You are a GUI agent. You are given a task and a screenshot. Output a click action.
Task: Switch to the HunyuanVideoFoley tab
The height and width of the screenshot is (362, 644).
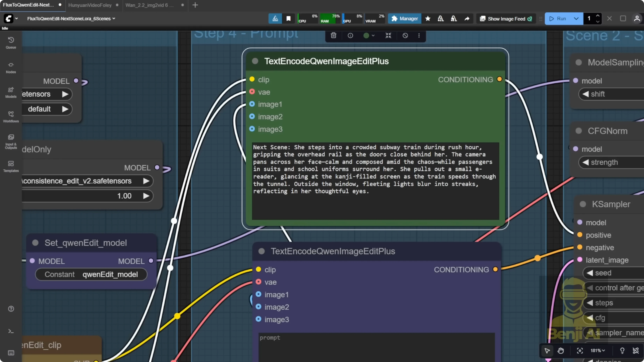[x=90, y=5]
